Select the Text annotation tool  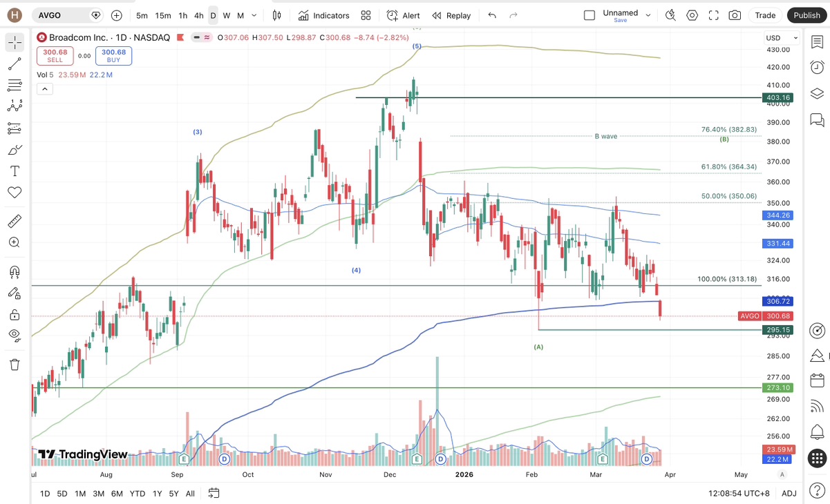coord(15,171)
